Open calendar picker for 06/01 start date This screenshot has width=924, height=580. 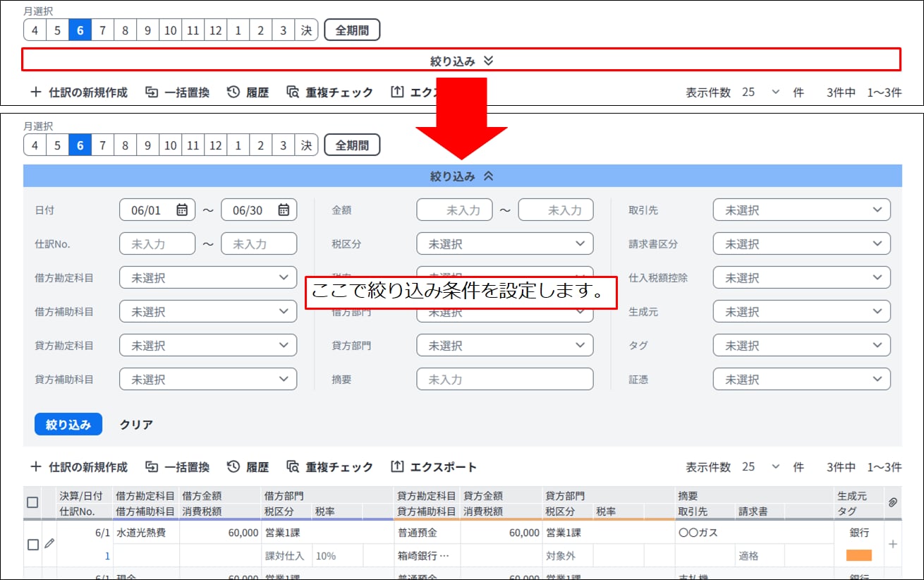tap(182, 210)
